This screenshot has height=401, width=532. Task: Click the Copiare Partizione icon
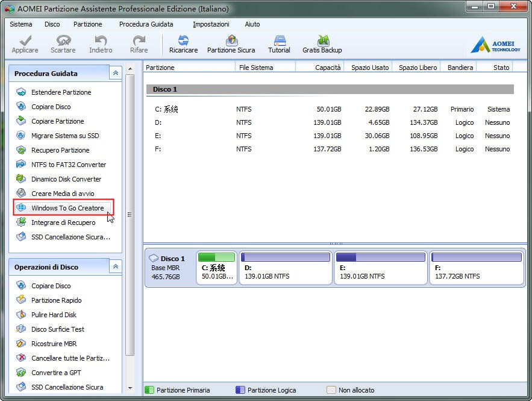coord(21,121)
